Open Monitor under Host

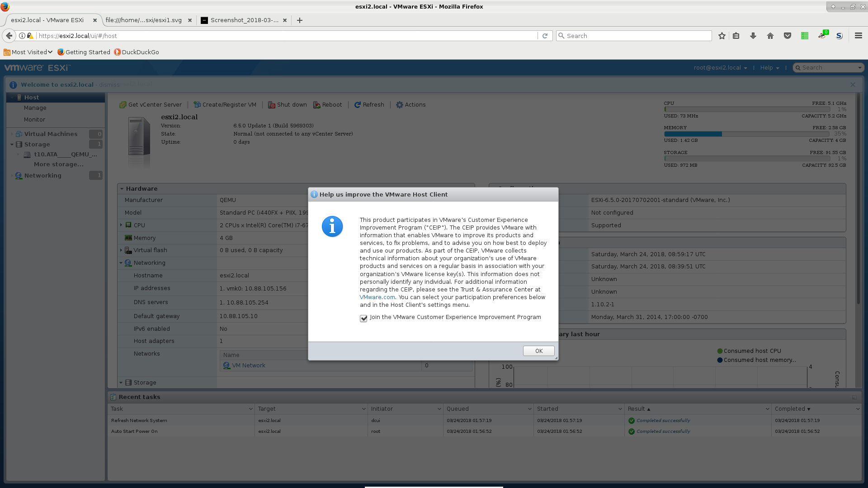pyautogui.click(x=34, y=120)
